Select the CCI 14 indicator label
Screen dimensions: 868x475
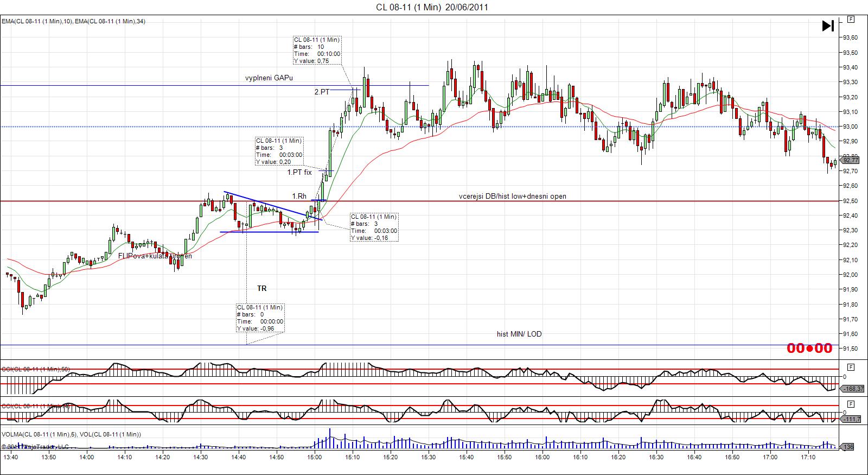point(36,406)
